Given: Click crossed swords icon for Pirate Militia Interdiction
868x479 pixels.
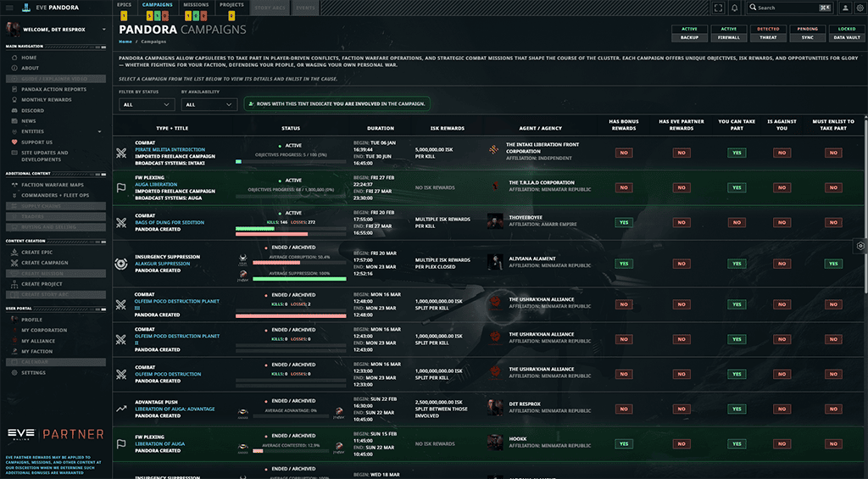Looking at the screenshot, I should click(x=120, y=153).
